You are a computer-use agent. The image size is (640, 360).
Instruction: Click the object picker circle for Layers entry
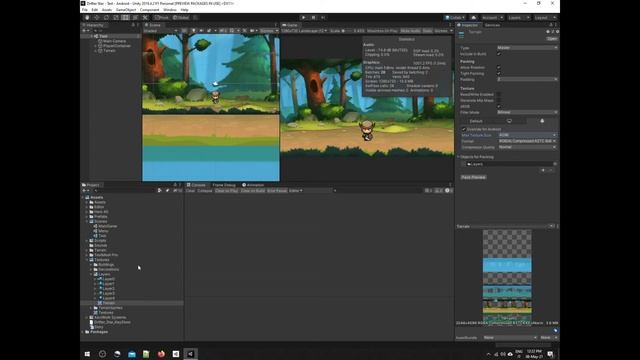555,164
